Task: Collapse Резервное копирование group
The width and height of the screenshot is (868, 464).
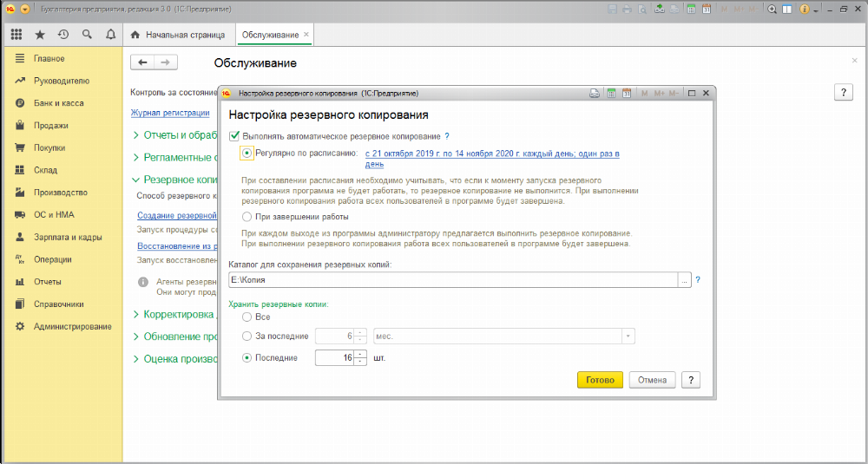Action: coord(176,180)
